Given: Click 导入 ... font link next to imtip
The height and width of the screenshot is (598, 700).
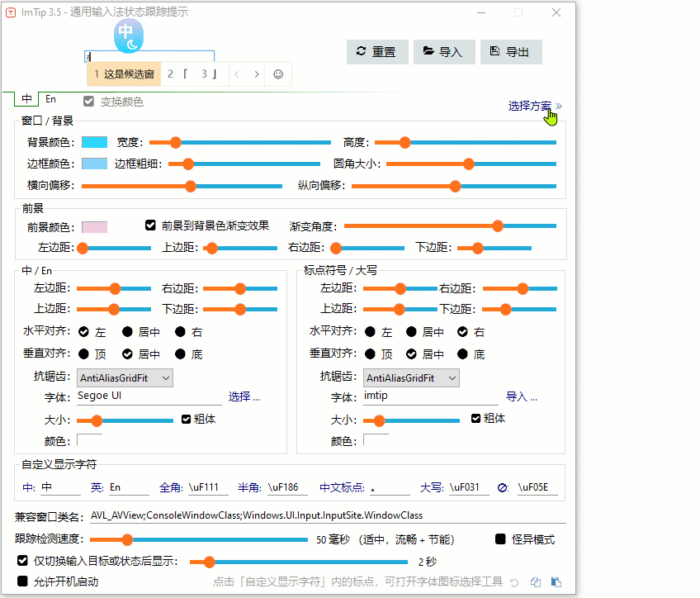Looking at the screenshot, I should (x=522, y=396).
